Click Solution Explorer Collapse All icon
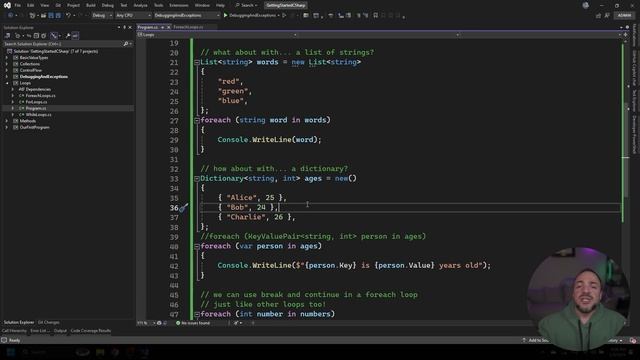The image size is (640, 360). [x=36, y=36]
